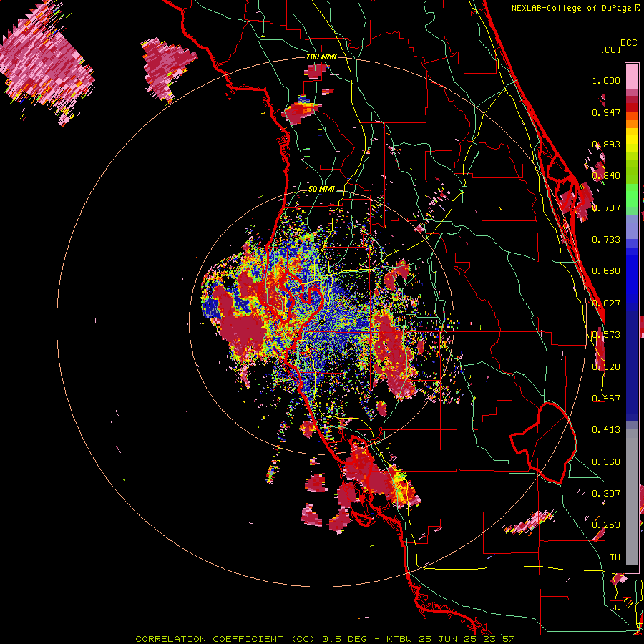This screenshot has width=644, height=644.
Task: Click the 0.307 legend value
Action: 606,494
